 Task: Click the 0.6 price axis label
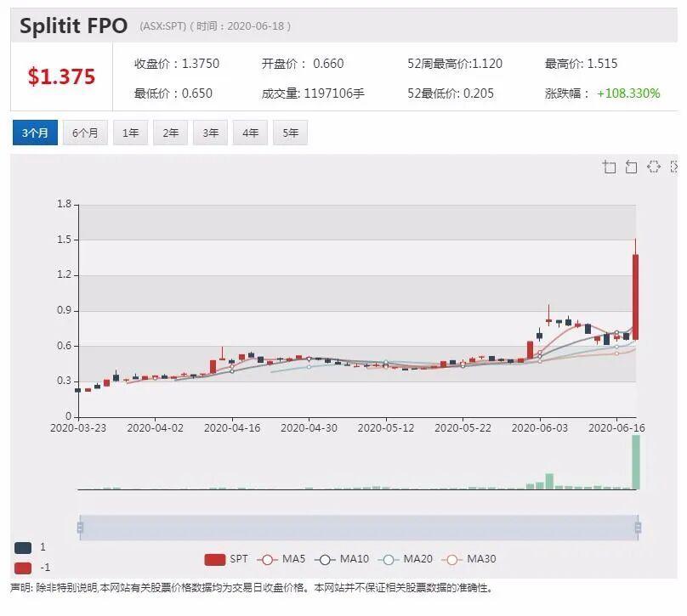(x=64, y=346)
